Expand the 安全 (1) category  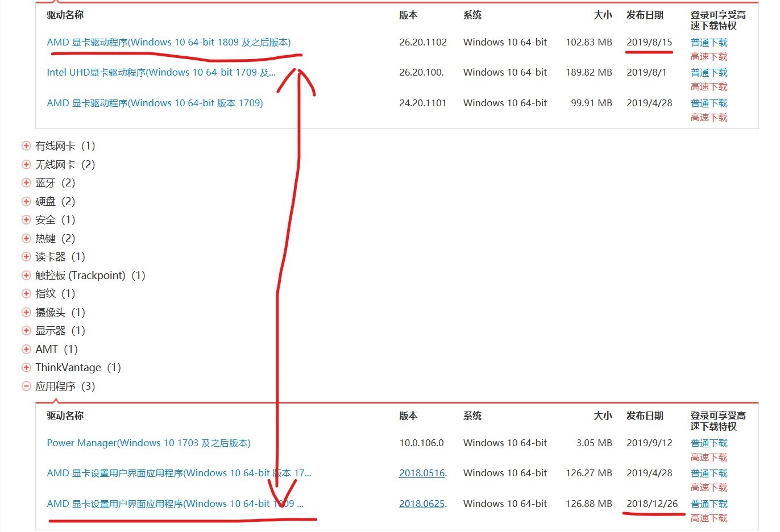pos(26,220)
